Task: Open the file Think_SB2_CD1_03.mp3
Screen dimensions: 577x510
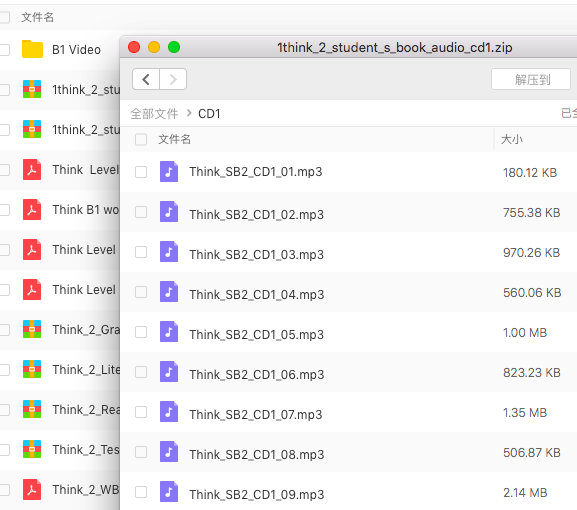Action: 256,255
